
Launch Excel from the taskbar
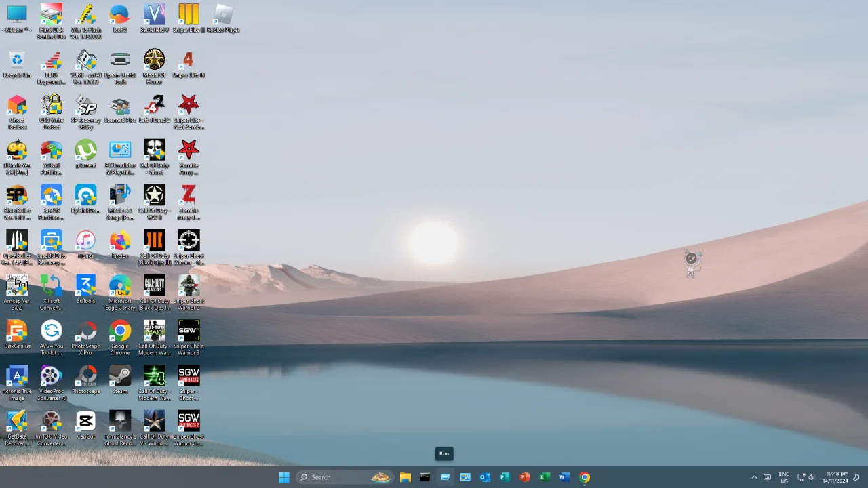(545, 477)
